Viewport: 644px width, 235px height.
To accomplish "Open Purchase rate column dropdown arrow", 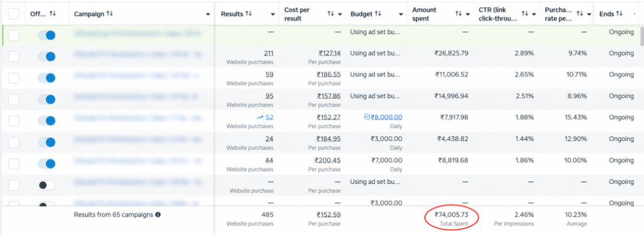I will [589, 14].
